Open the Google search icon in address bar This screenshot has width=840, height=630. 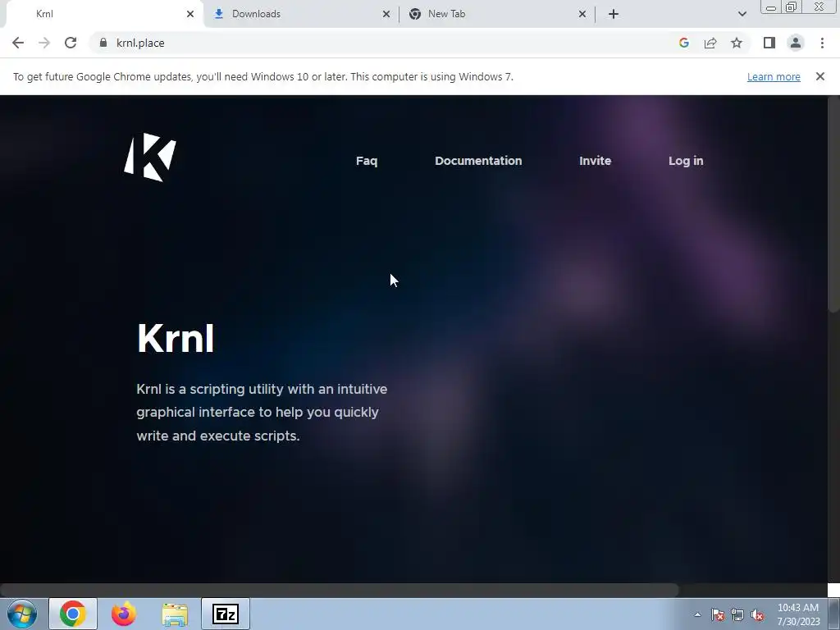683,43
